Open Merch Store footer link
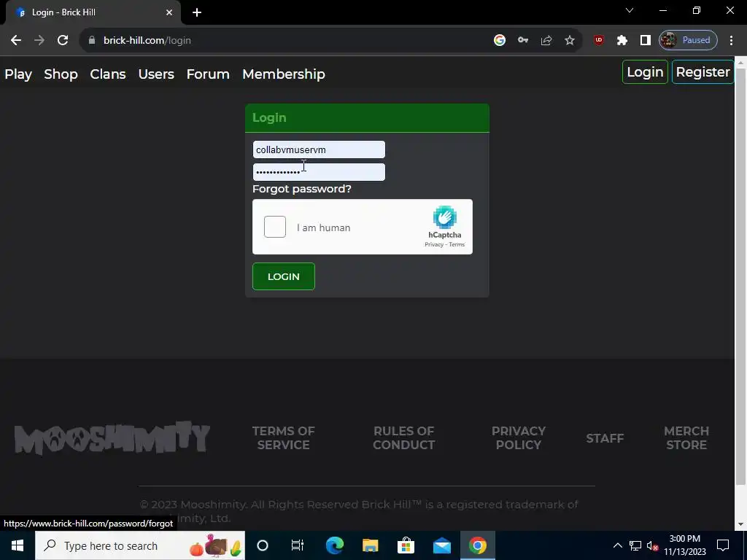747x560 pixels. tap(686, 437)
